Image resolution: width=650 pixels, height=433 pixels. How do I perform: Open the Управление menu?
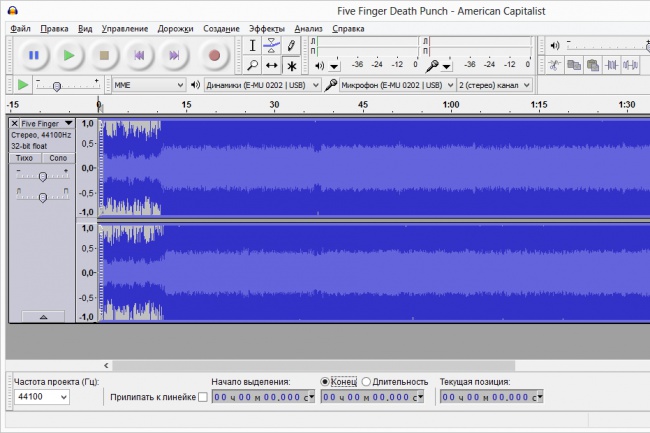(x=125, y=29)
